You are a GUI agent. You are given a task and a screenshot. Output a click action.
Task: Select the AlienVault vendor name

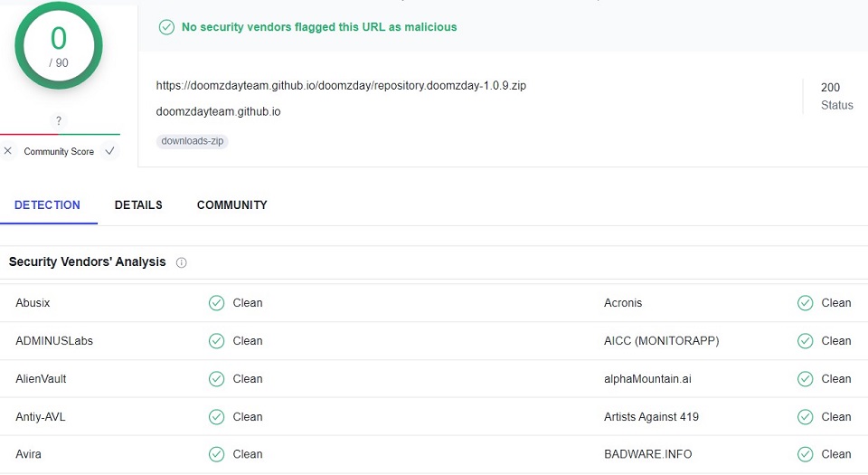[41, 379]
